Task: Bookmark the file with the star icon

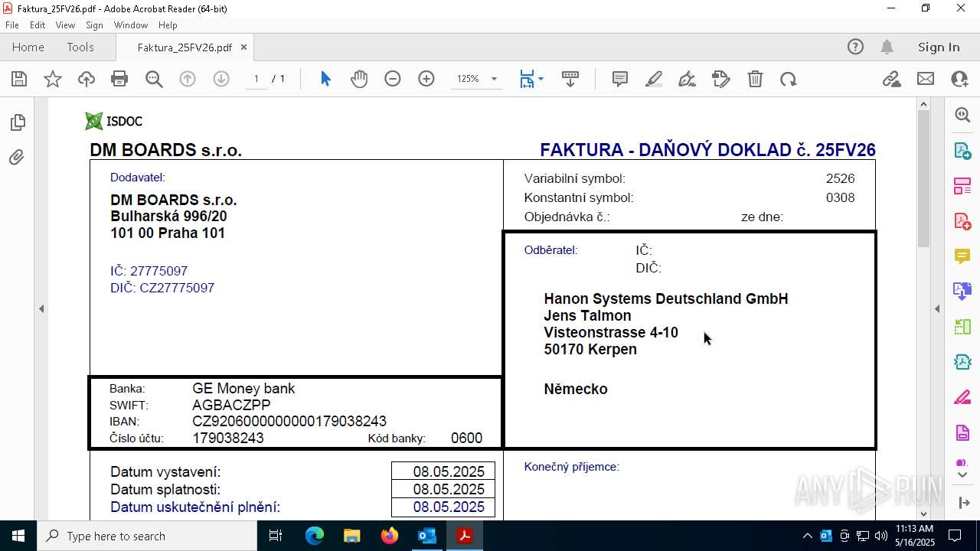Action: (53, 79)
